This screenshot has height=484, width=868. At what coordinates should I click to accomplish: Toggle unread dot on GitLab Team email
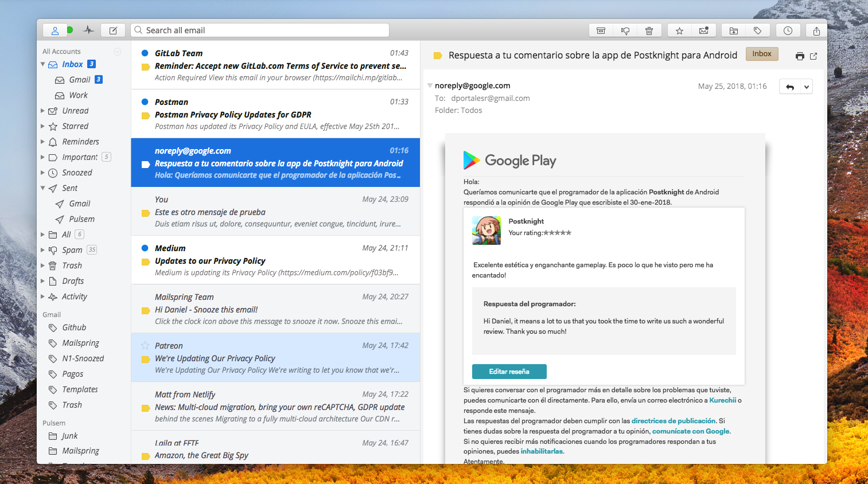pyautogui.click(x=145, y=53)
